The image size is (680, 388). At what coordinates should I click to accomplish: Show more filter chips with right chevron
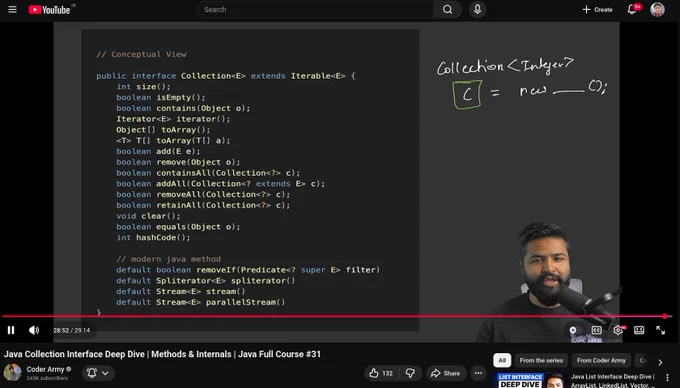[x=660, y=362]
